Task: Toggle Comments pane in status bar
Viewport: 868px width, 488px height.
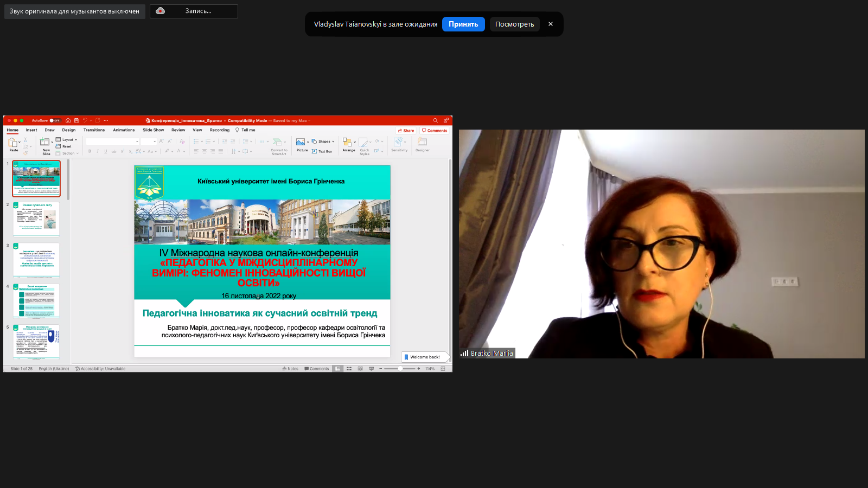Action: 317,369
